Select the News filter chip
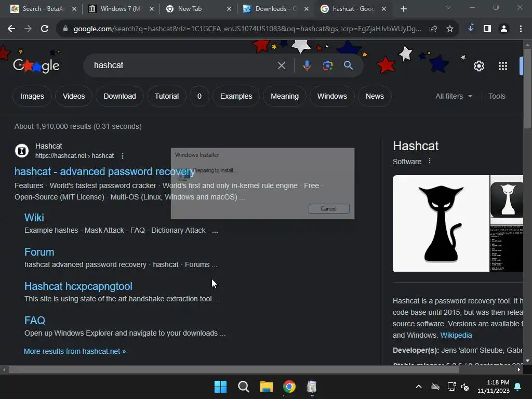Viewport: 532px width, 399px height. tap(375, 96)
